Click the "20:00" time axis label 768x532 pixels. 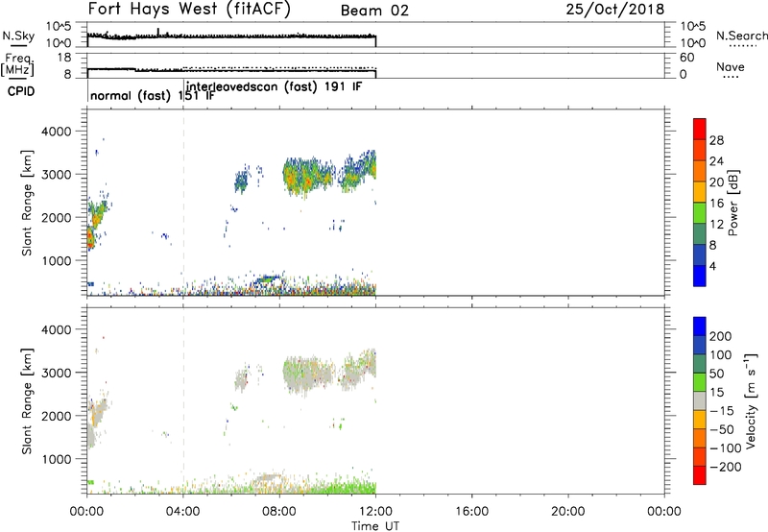pos(568,512)
